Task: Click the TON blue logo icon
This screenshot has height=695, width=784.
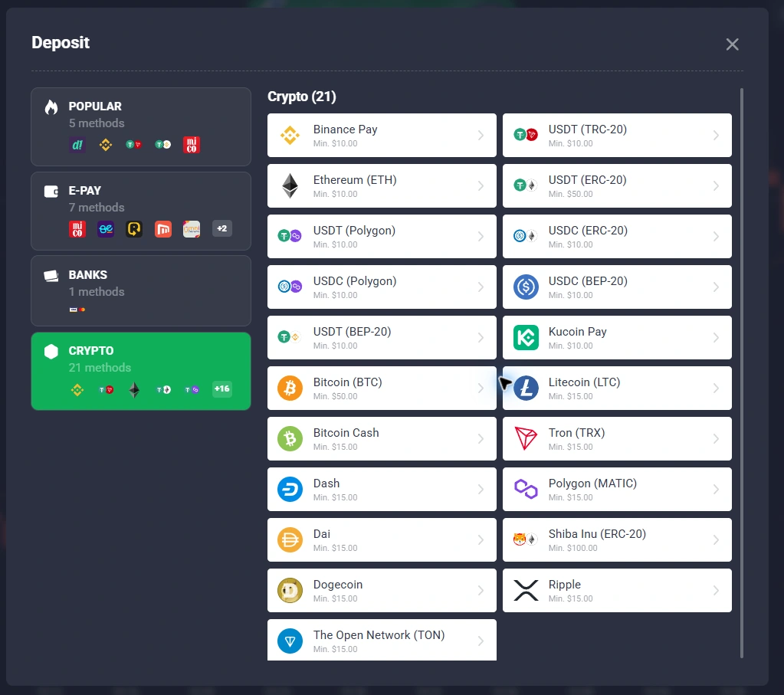Action: pos(290,641)
